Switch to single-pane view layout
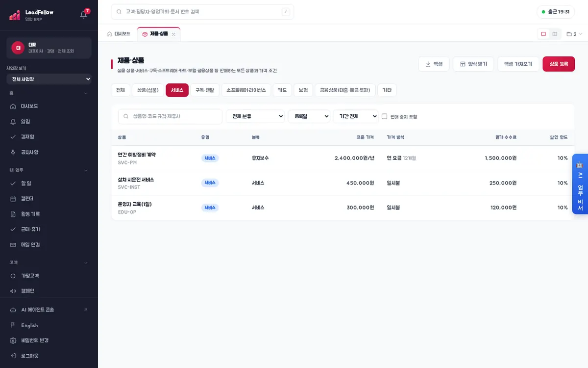Image resolution: width=588 pixels, height=368 pixels. 543,34
